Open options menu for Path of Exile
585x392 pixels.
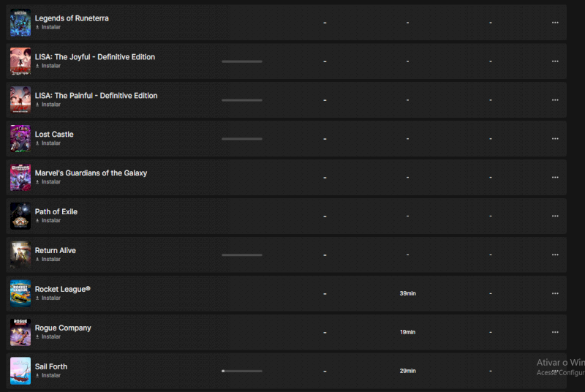coord(555,216)
